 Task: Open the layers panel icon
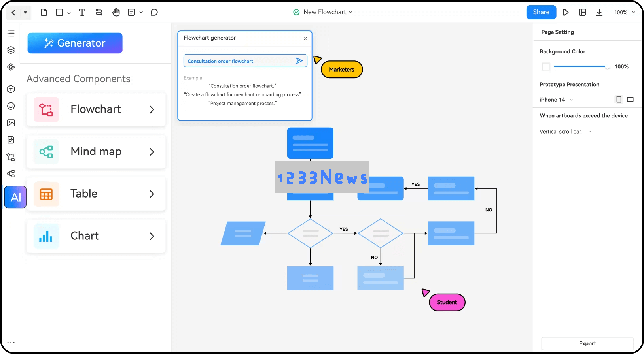(x=11, y=50)
